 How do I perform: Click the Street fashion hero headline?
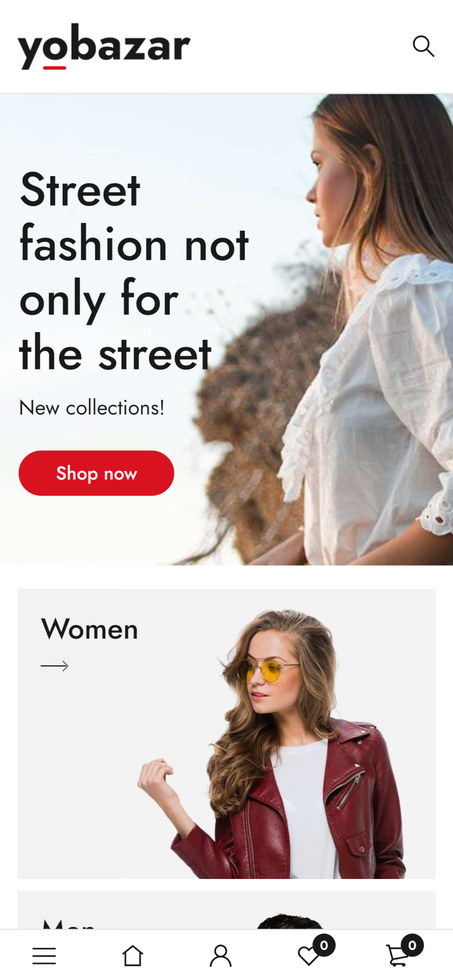pos(134,271)
